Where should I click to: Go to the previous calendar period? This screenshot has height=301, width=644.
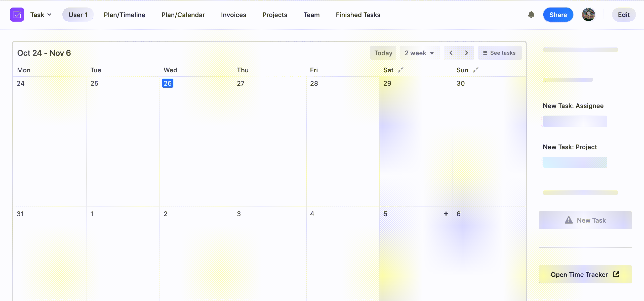451,53
